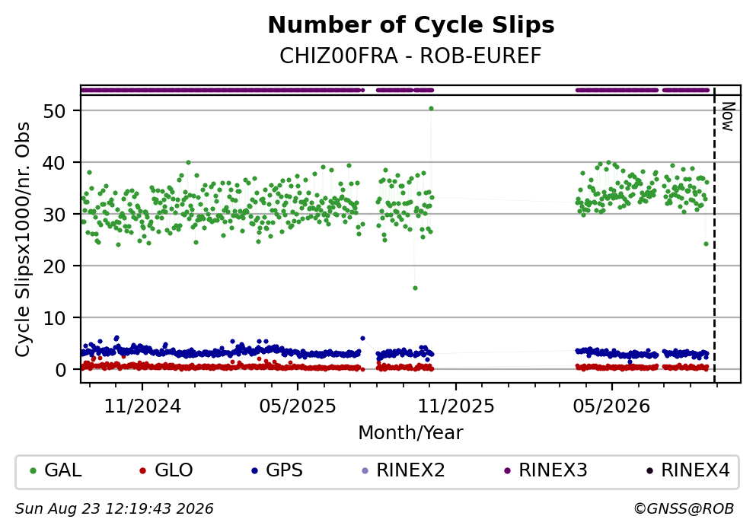The width and height of the screenshot is (756, 532).
Task: Click the RINEX2 legend marker
Action: click(x=365, y=471)
